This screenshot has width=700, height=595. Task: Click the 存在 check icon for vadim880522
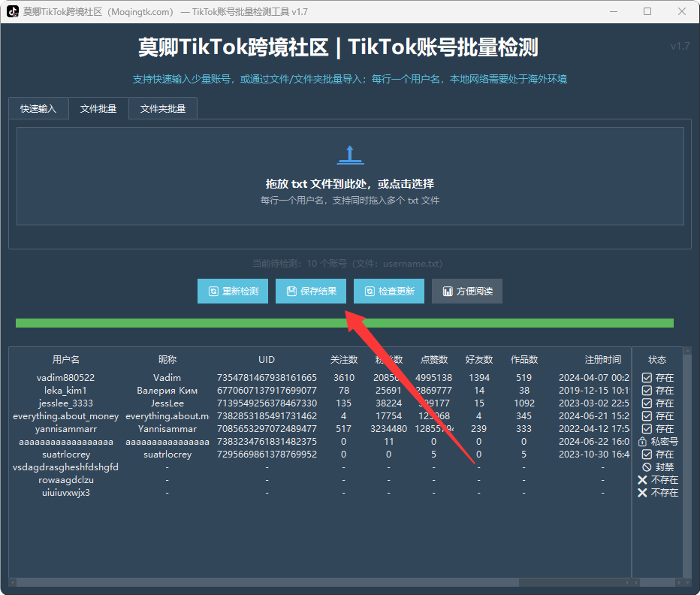(x=647, y=378)
